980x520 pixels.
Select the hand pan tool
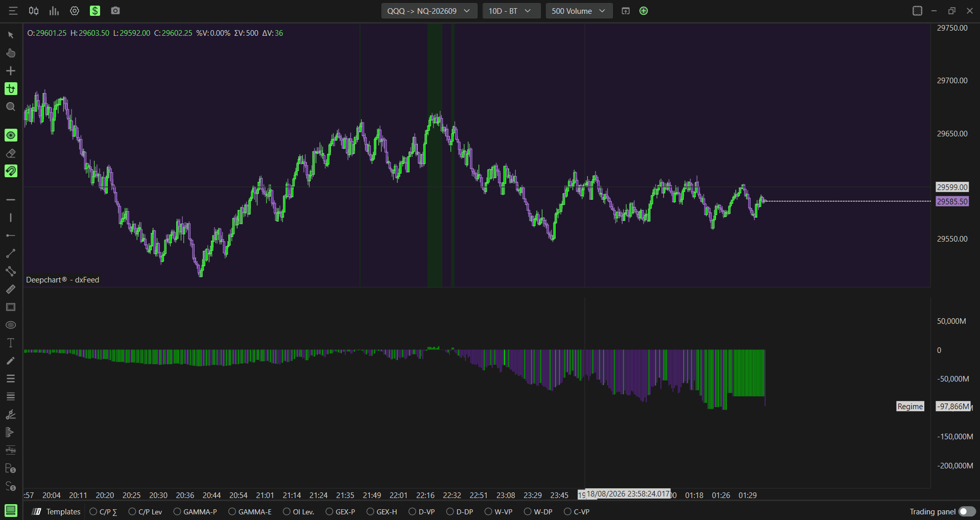11,53
